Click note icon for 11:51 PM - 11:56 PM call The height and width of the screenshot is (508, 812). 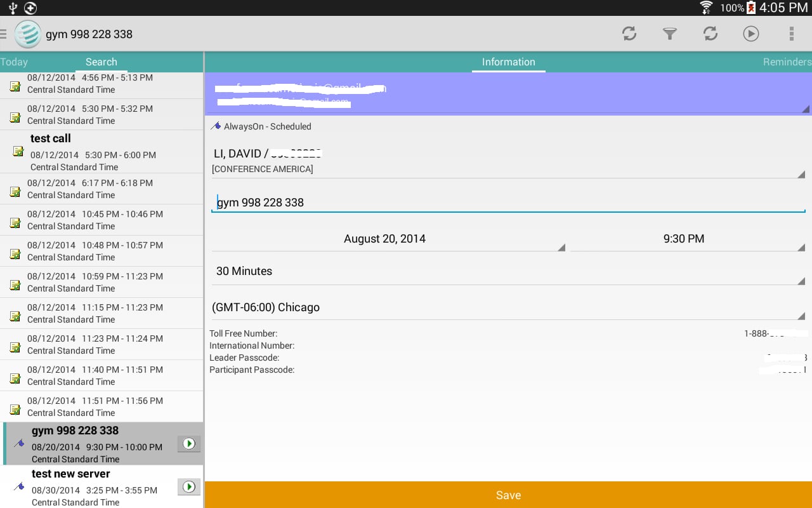pos(15,410)
